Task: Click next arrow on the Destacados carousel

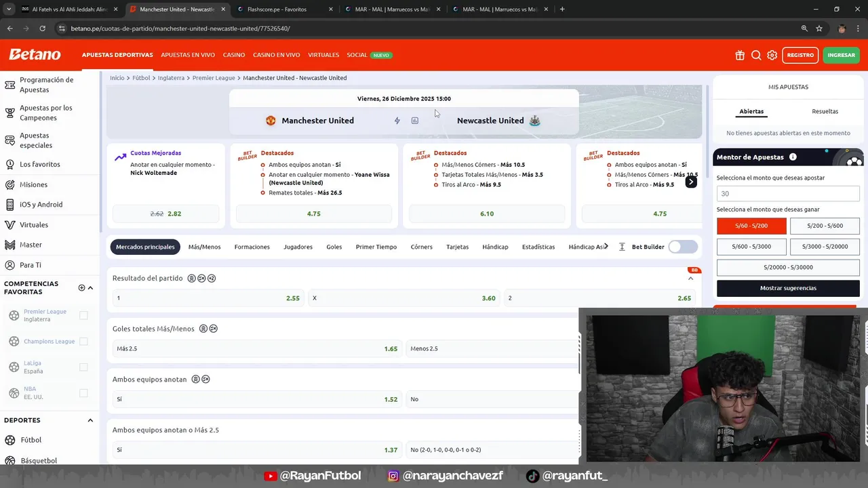Action: coord(690,182)
